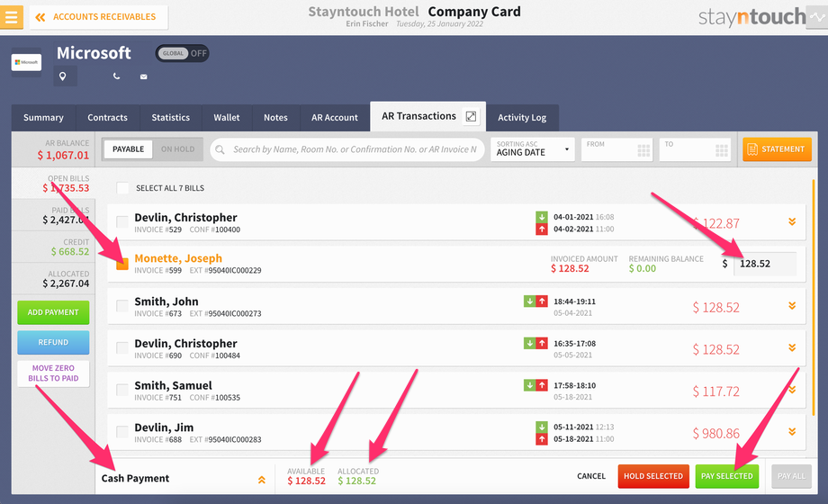Check Devlin, Christopher invoice #529 checkbox
Image resolution: width=828 pixels, height=504 pixels.
point(122,222)
